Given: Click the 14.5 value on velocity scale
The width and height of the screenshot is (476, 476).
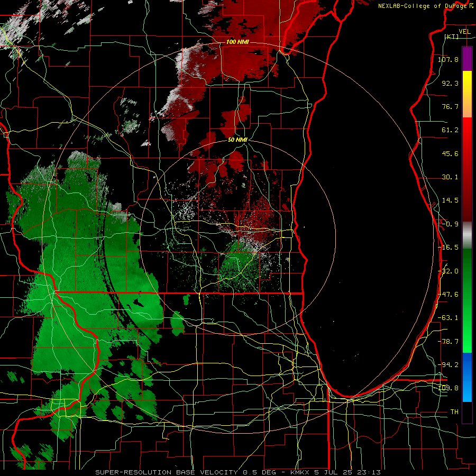Looking at the screenshot, I should (450, 200).
